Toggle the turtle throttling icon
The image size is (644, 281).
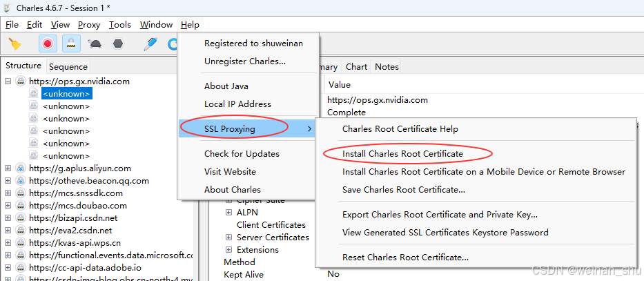click(x=95, y=43)
